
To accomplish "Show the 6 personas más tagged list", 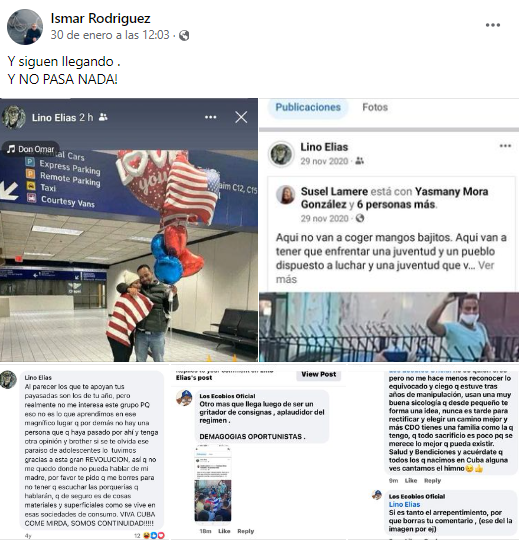I will coord(396,204).
